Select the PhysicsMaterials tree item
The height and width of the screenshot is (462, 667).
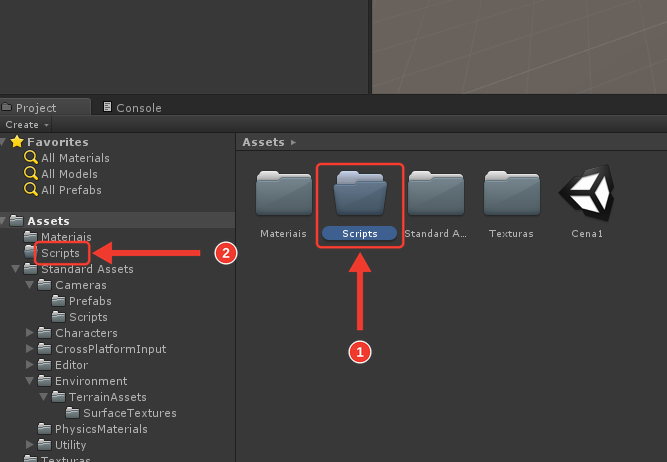[x=101, y=429]
